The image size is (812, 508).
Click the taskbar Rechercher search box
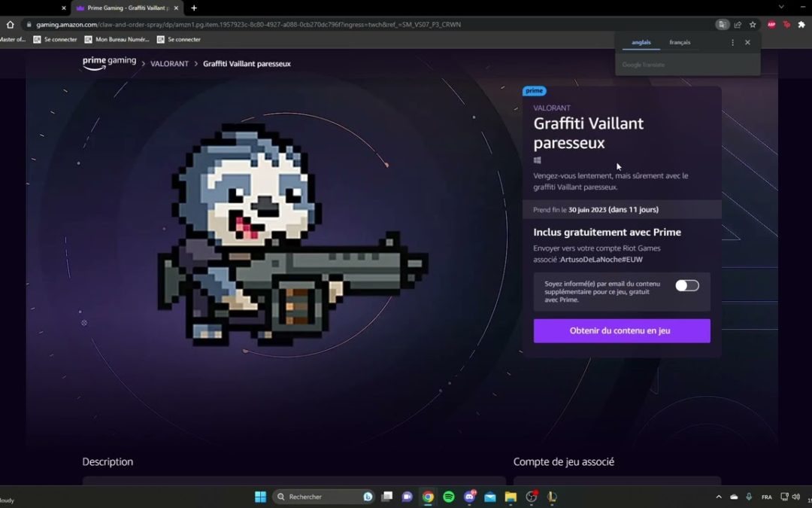coord(323,497)
